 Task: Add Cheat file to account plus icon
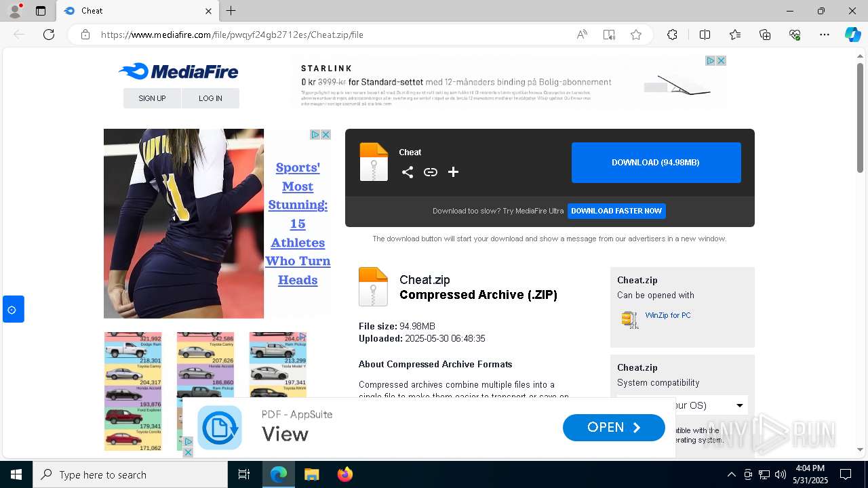(454, 172)
